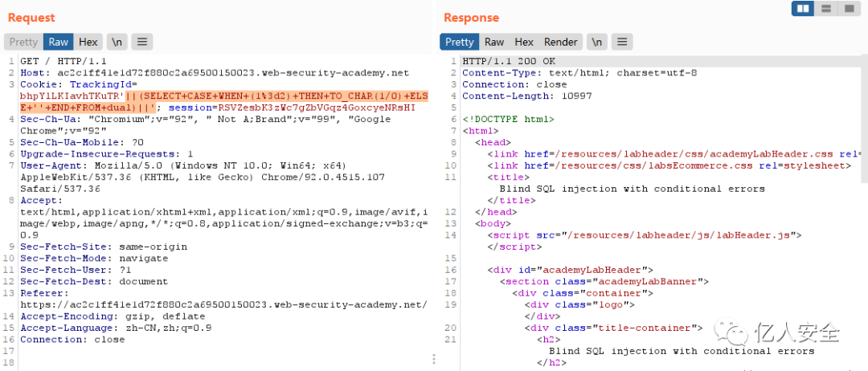Switch Response view to Raw tab
Screen dimensions: 868x371
click(x=494, y=42)
